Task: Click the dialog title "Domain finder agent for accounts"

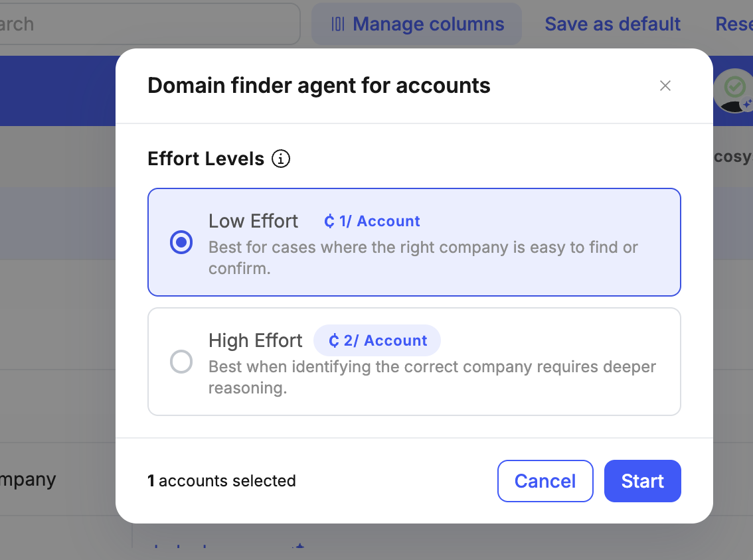Action: [x=319, y=86]
